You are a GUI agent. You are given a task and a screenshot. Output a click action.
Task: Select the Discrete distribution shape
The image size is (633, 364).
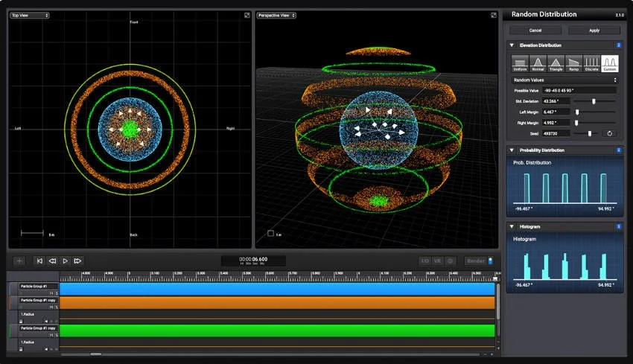pos(592,64)
